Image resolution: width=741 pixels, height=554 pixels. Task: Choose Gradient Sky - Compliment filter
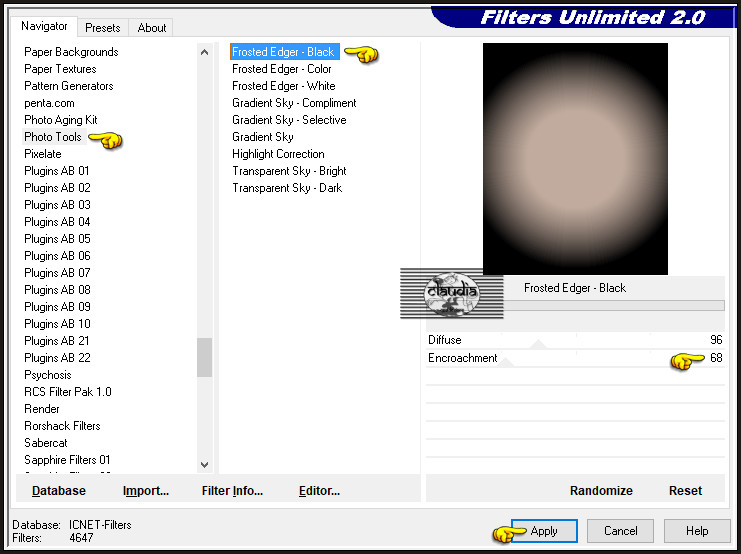(294, 103)
